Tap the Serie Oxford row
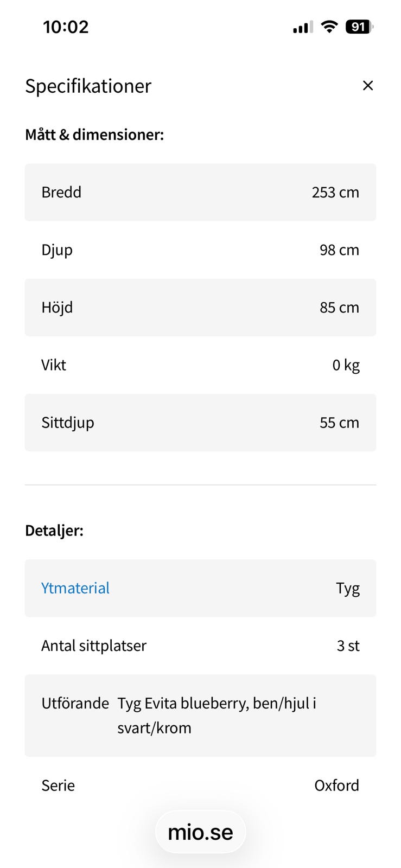 [x=200, y=786]
